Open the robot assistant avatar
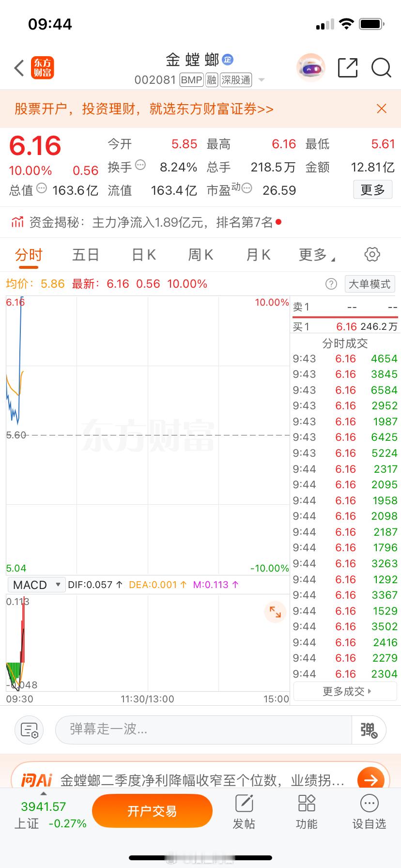Viewport: 401px width, 868px height. point(310,68)
